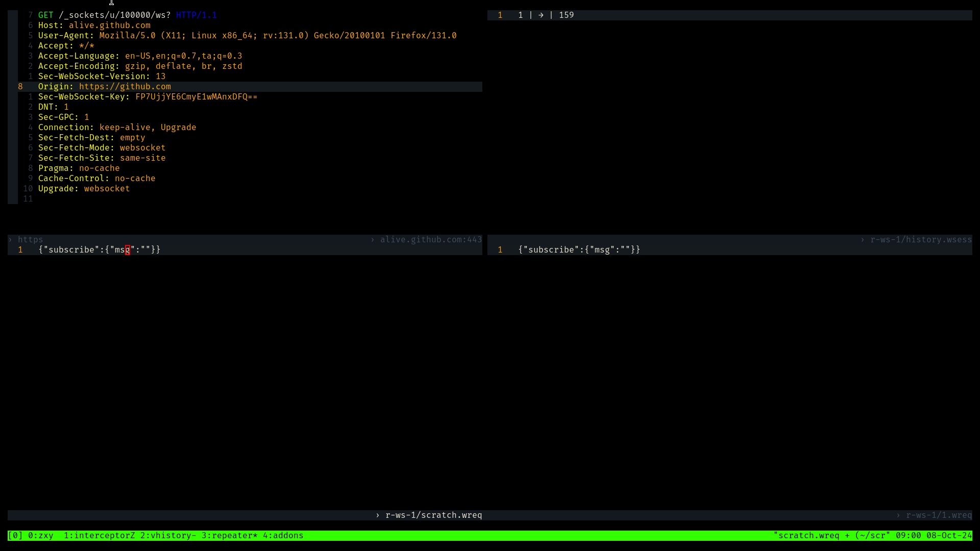Click the Host header value alive.github.com
Screen dimensions: 980x551
[109, 25]
